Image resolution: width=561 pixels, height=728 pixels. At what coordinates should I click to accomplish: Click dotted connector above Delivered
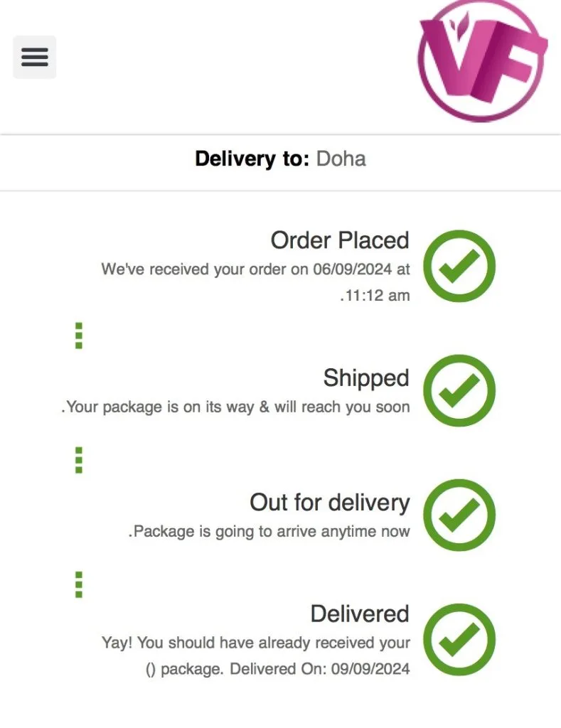[79, 584]
